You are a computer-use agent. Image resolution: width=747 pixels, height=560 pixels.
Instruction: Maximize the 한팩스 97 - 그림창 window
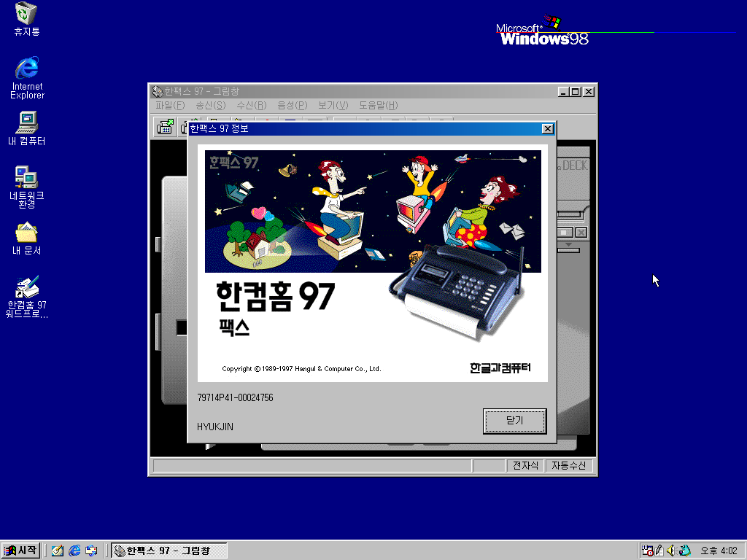pyautogui.click(x=576, y=91)
